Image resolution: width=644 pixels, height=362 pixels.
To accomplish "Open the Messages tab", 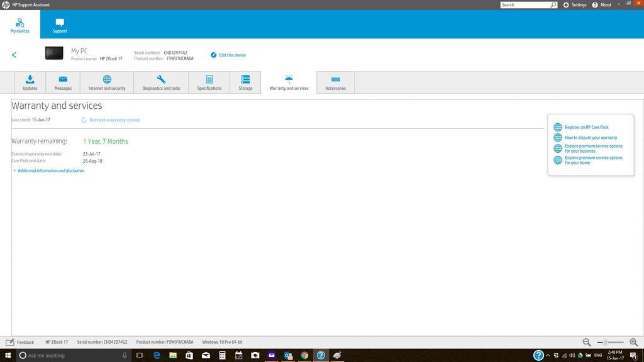I will [x=63, y=82].
